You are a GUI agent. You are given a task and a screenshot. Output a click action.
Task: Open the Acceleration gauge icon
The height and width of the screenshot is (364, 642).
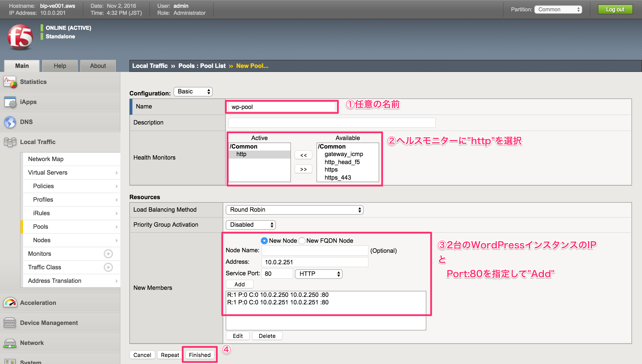click(10, 303)
